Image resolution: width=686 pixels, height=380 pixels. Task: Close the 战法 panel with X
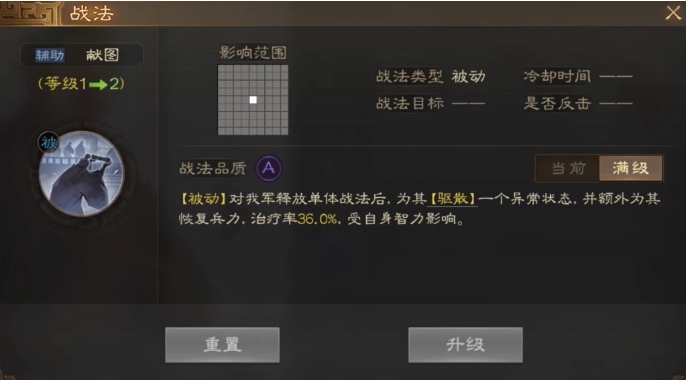click(673, 13)
